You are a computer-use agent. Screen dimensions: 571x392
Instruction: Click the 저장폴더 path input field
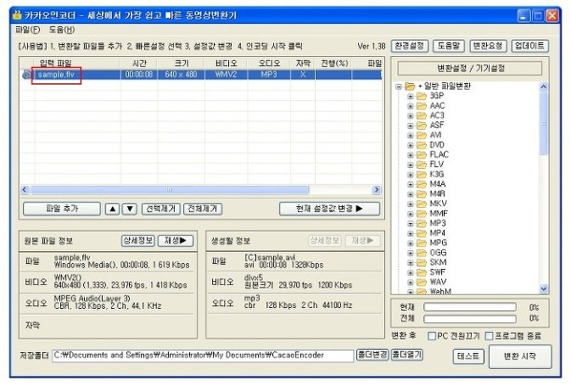tap(203, 356)
